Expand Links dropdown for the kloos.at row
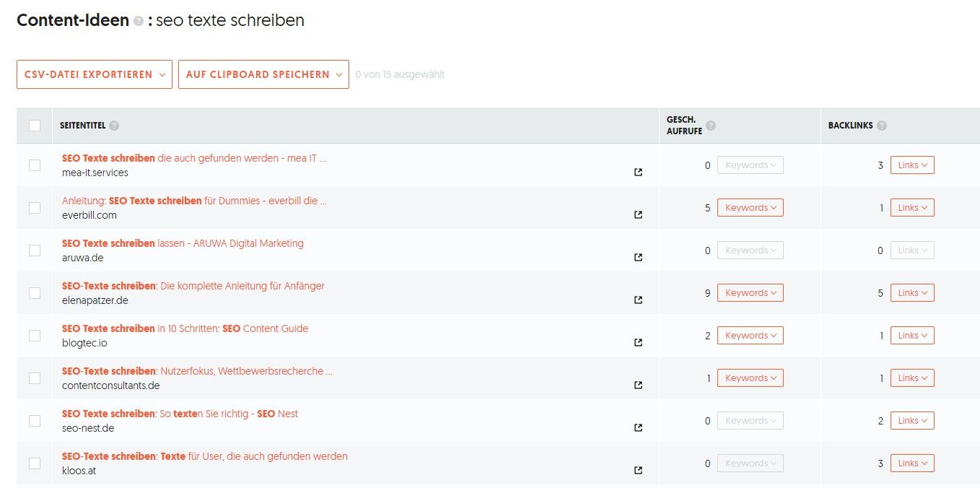The width and height of the screenshot is (980, 488). pos(912,463)
